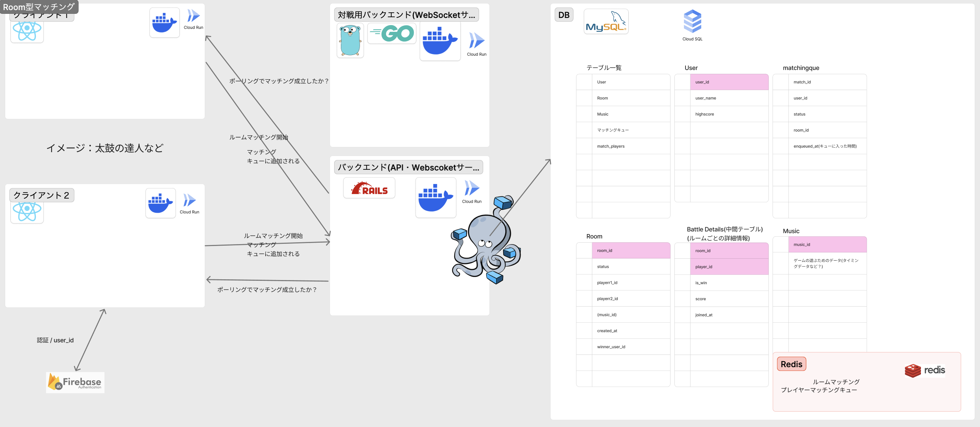Select the created_at cell
The image size is (980, 427).
coord(631,331)
